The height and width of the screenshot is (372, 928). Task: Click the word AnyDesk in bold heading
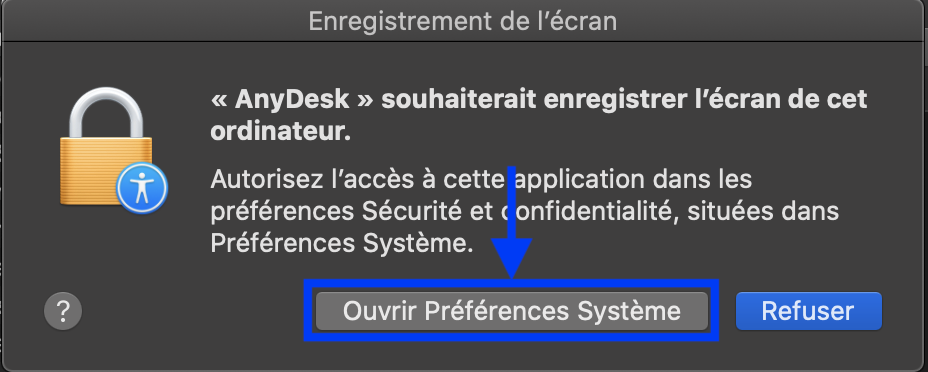(292, 99)
